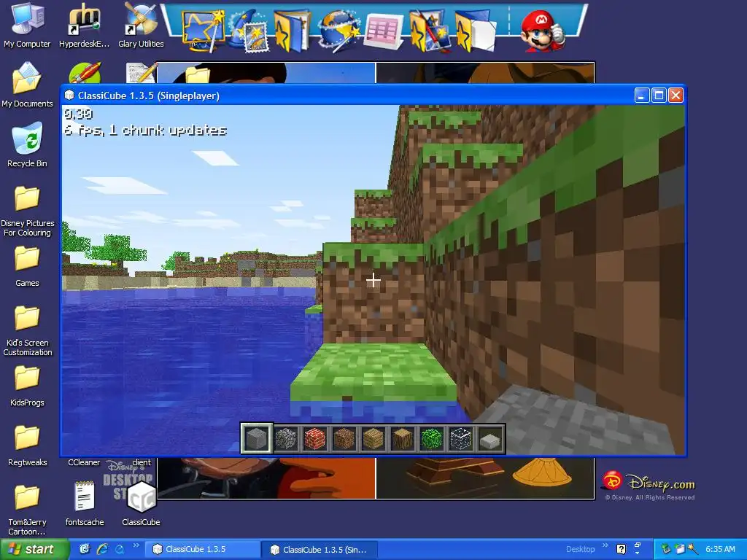Click the help question mark taskbar icon
747x560 pixels.
point(622,550)
